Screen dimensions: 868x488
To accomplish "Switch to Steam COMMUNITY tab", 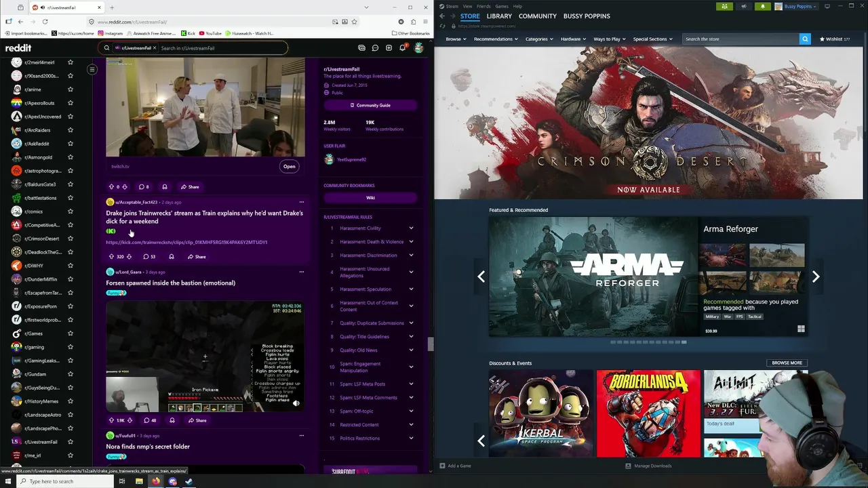I will [538, 16].
